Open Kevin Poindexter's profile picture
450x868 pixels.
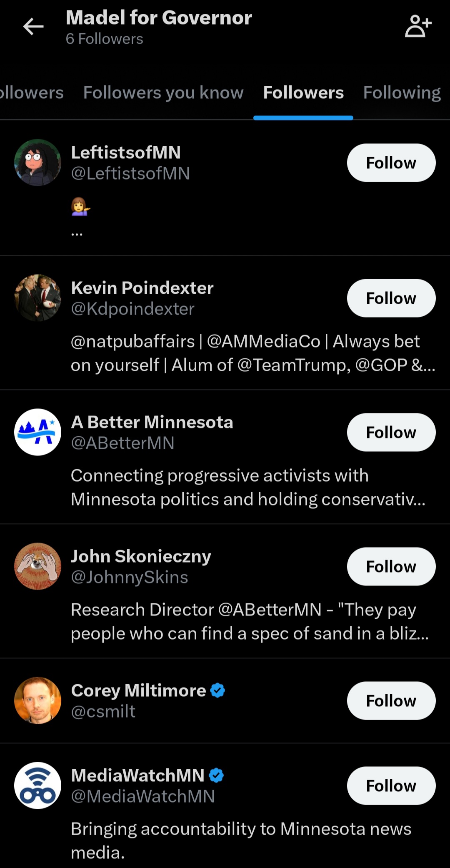pyautogui.click(x=38, y=298)
